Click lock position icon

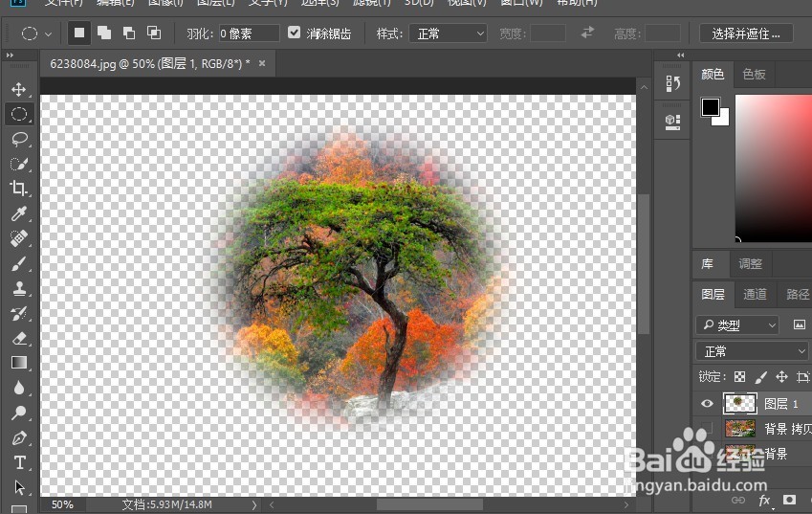(x=781, y=377)
